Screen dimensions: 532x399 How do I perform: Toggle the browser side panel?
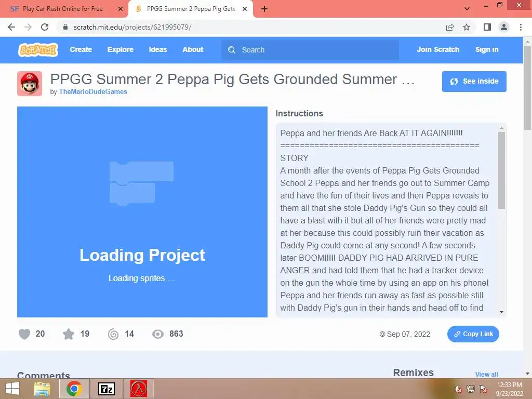[487, 27]
